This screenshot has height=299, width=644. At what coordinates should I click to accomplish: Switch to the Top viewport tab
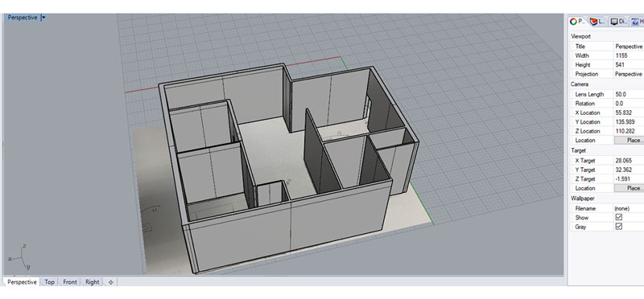click(x=49, y=282)
